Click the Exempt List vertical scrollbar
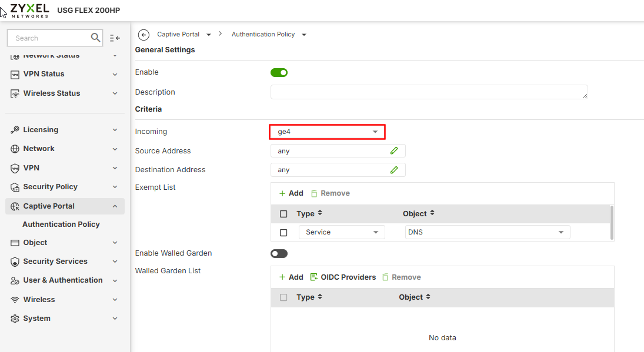Image resolution: width=644 pixels, height=352 pixels. click(612, 222)
